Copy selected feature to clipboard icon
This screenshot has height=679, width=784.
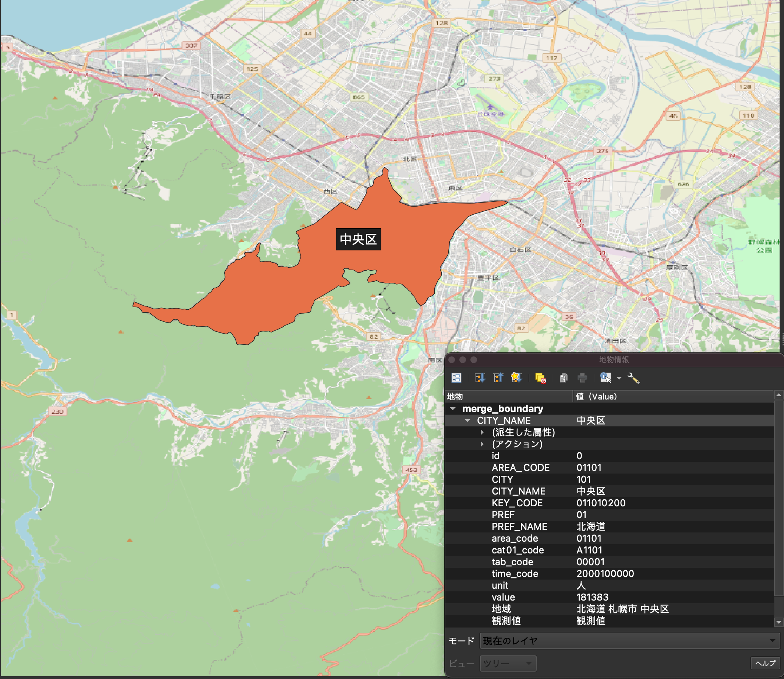click(x=563, y=378)
